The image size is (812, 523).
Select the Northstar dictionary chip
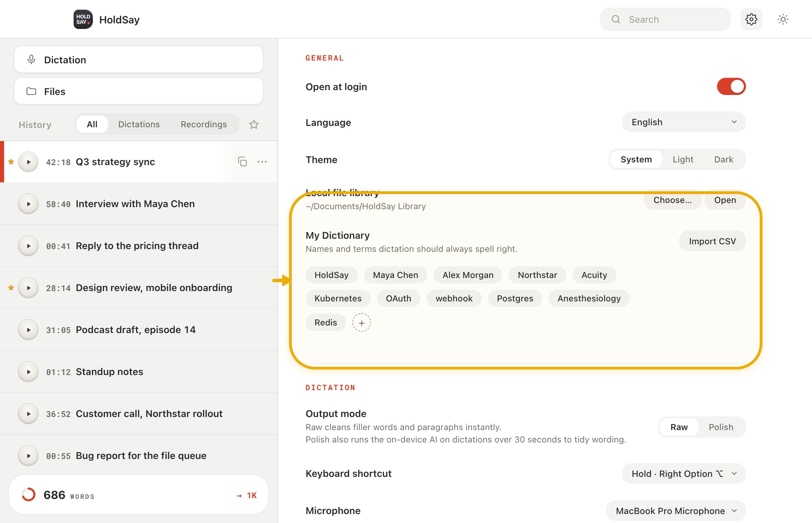(x=537, y=275)
